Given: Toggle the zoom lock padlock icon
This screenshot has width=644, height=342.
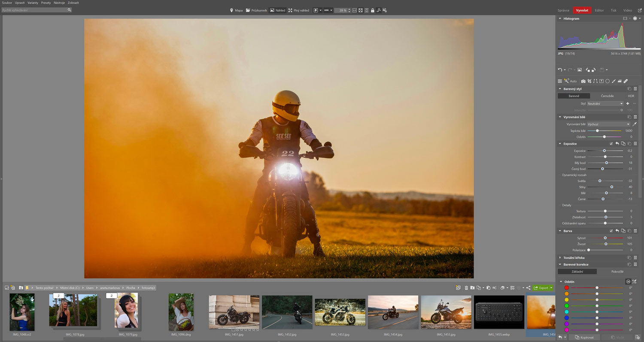Looking at the screenshot, I should coord(372,10).
